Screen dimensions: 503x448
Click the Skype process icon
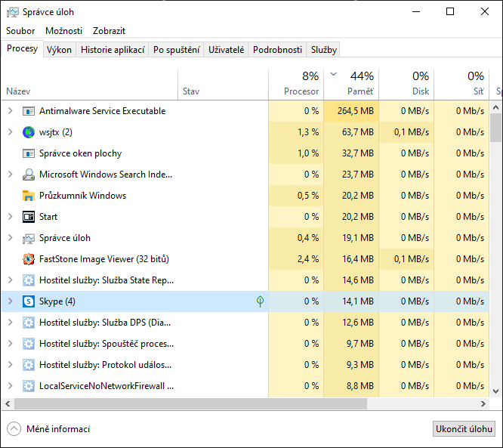point(29,301)
